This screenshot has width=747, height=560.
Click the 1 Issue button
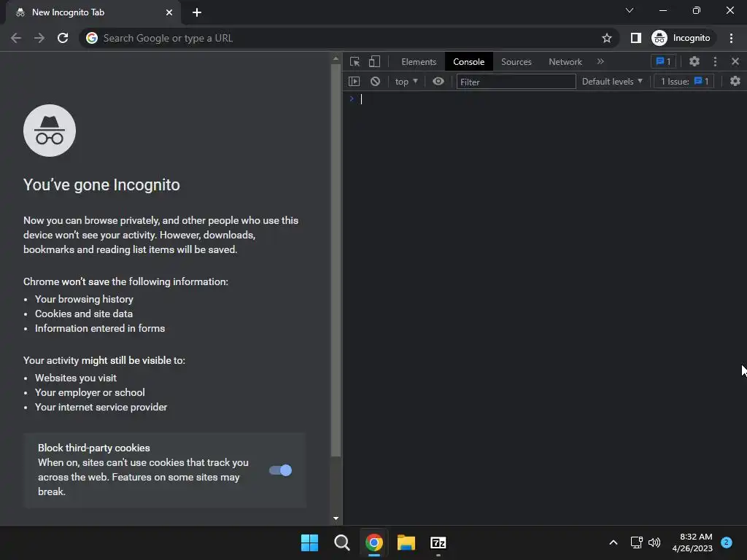684,82
